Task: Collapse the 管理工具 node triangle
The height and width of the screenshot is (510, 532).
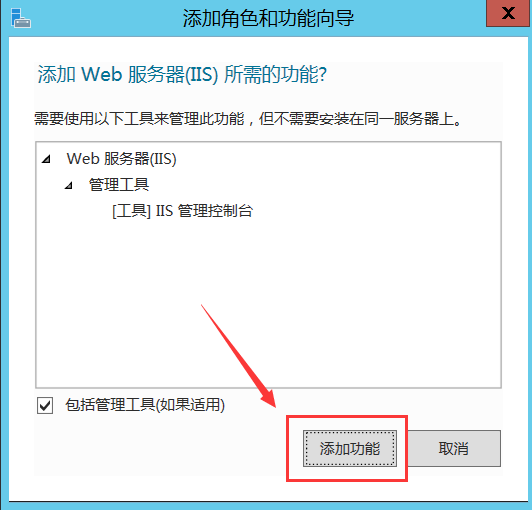Action: click(x=69, y=185)
